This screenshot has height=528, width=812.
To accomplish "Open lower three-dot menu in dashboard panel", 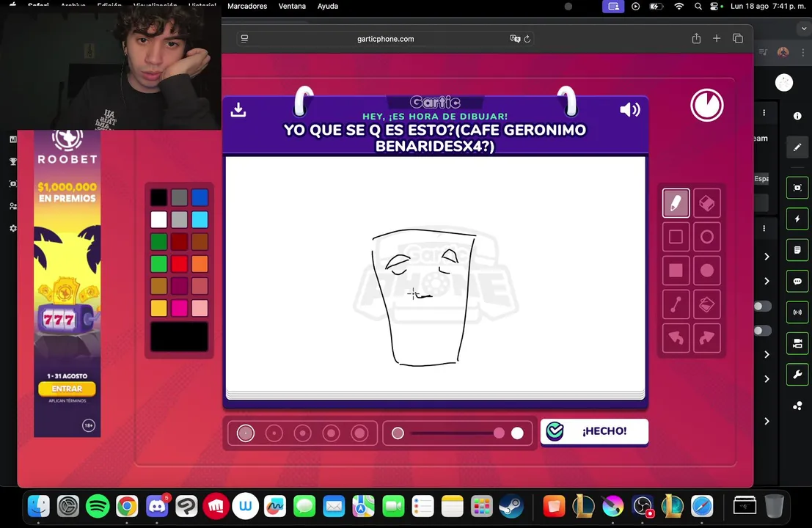I will [764, 228].
